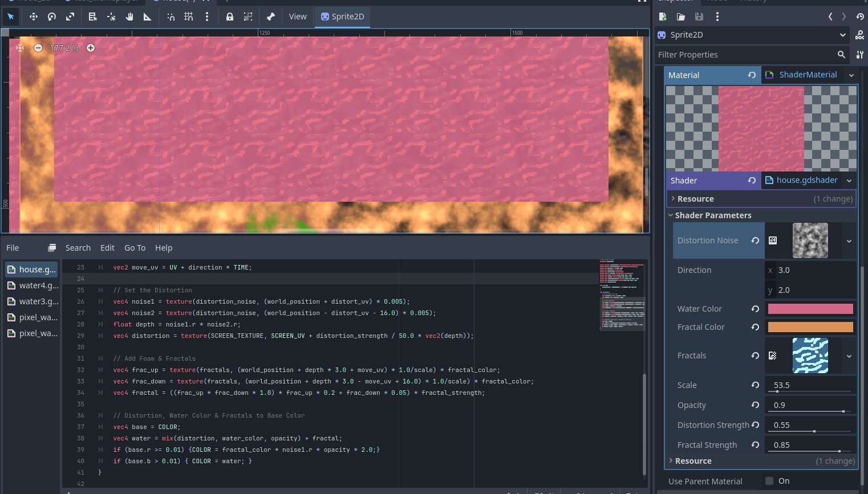Revert the Distortion Noise parameter
The image size is (868, 494).
click(755, 240)
